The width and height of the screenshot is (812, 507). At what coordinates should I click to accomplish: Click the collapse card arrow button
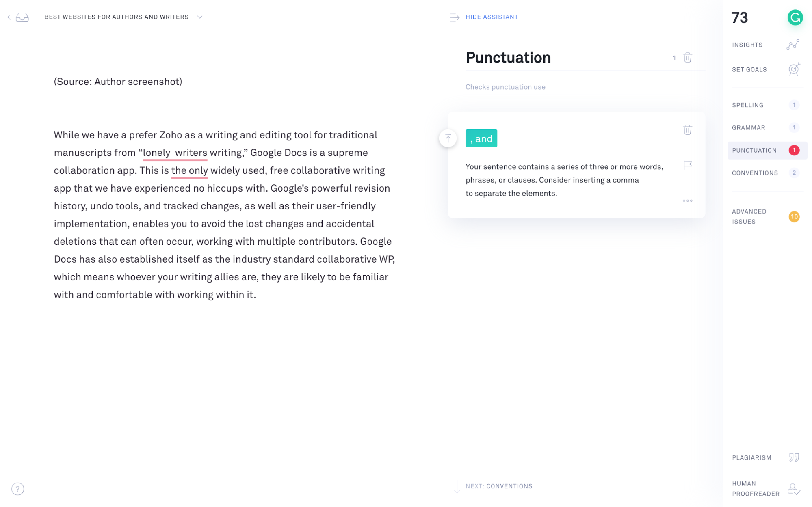[448, 138]
